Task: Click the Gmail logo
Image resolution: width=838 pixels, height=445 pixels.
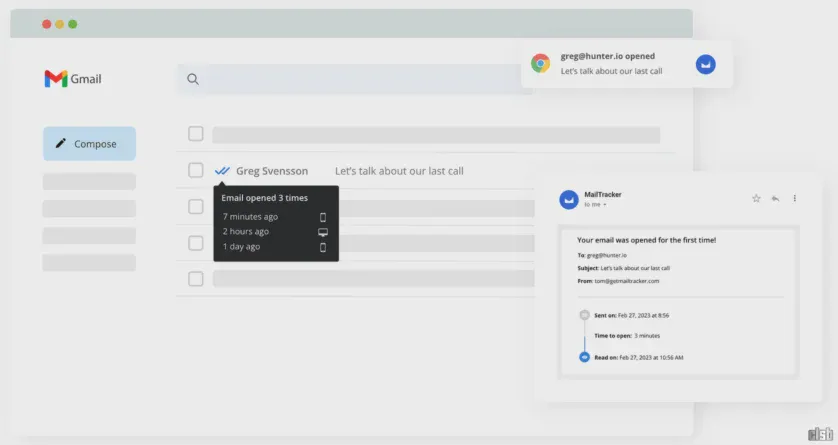Action: 73,79
